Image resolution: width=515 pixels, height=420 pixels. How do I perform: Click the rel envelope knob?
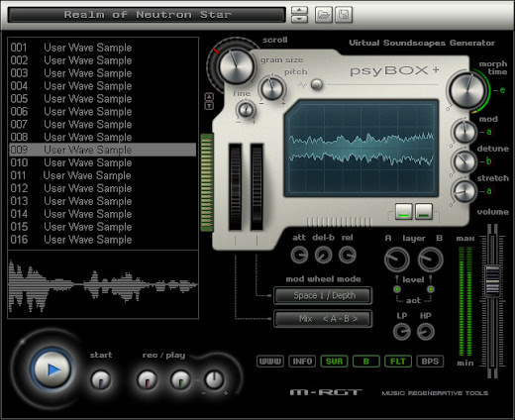pyautogui.click(x=348, y=255)
